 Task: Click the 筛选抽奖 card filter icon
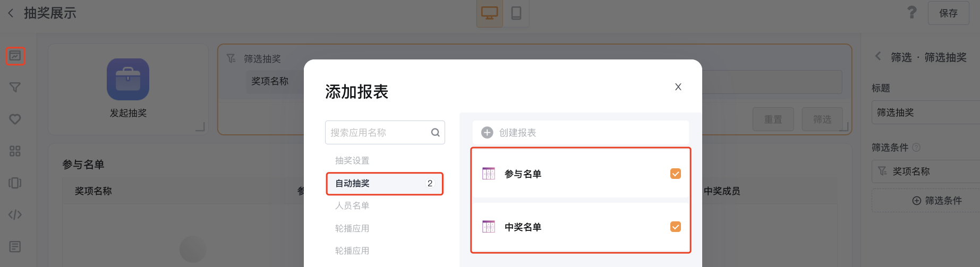click(x=231, y=58)
